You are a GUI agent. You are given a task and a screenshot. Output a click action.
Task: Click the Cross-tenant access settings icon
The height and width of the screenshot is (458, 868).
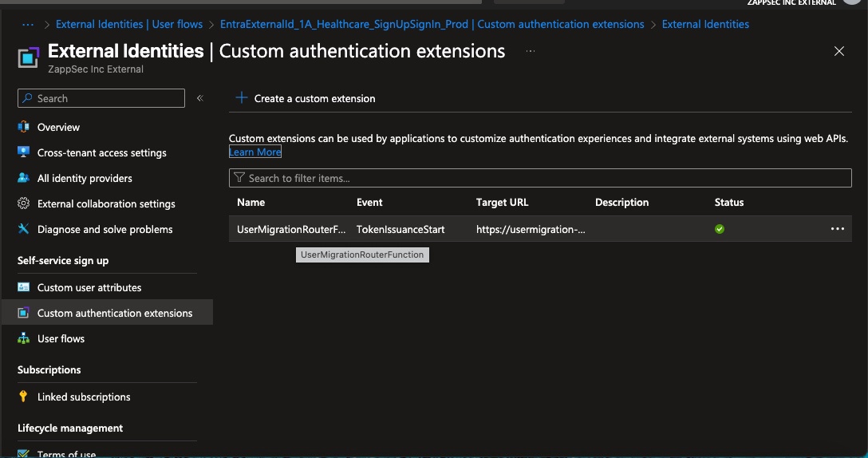click(x=23, y=152)
